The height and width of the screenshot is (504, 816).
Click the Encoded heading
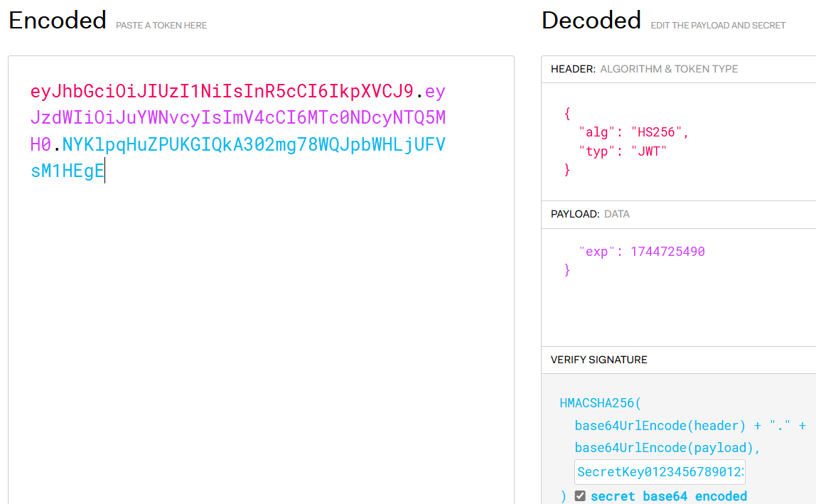click(58, 21)
